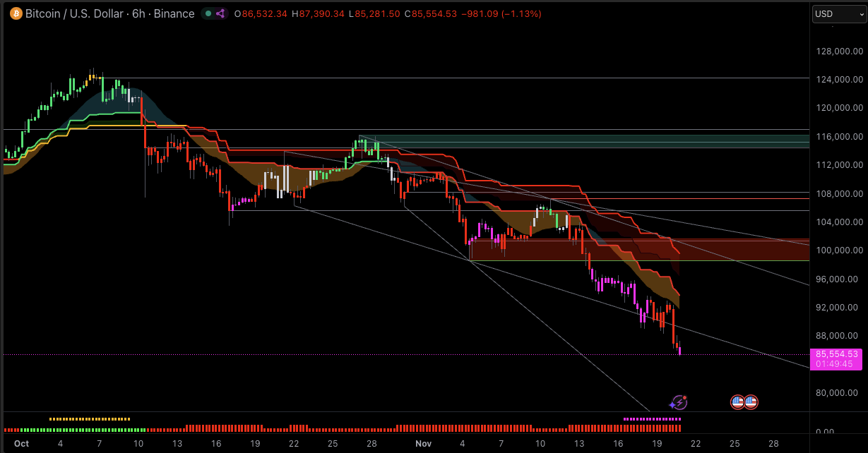Click the 100,000.00 price scale label

[x=839, y=250]
